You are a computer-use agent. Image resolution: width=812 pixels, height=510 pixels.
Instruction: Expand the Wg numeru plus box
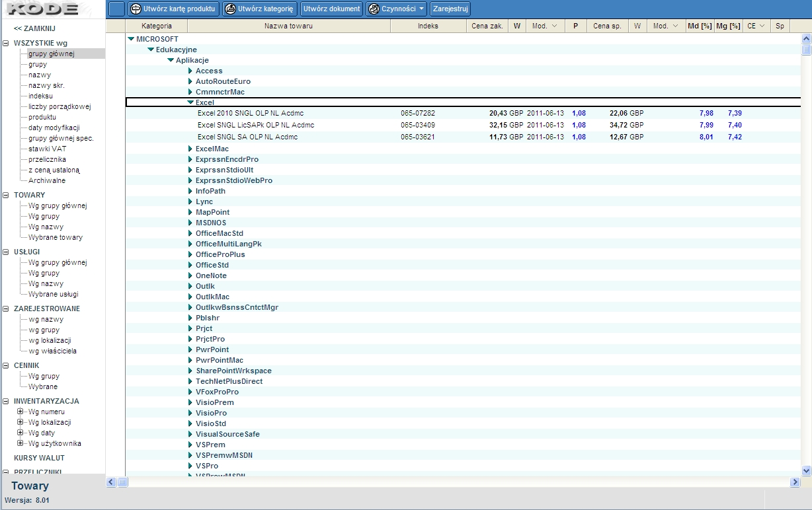click(x=20, y=412)
